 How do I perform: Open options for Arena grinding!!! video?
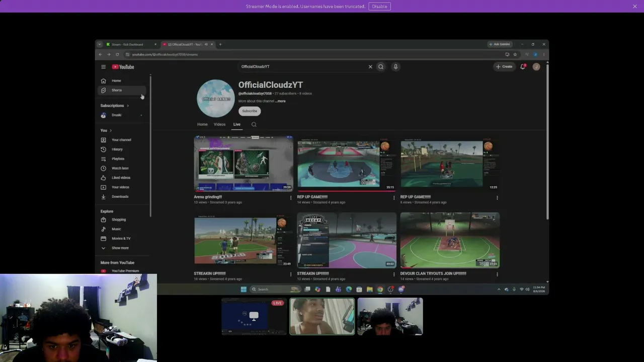[x=290, y=198]
